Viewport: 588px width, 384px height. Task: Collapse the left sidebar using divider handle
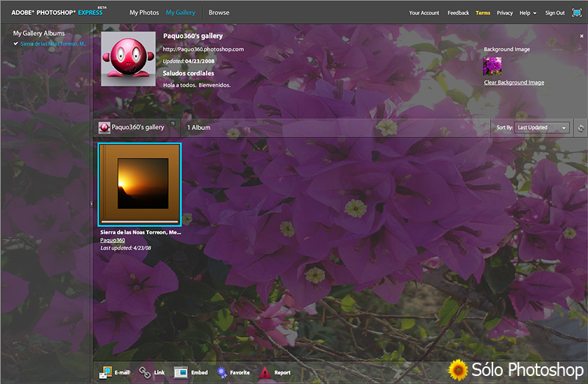(x=91, y=203)
